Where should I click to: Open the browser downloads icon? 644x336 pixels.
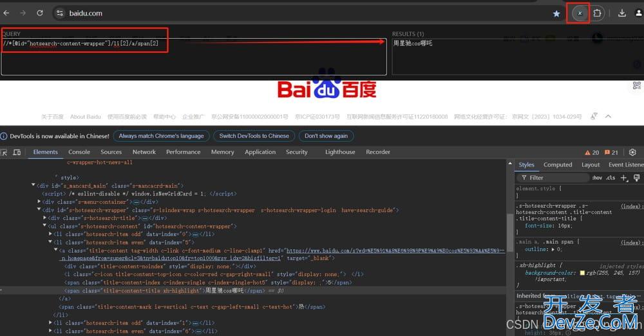pyautogui.click(x=622, y=13)
